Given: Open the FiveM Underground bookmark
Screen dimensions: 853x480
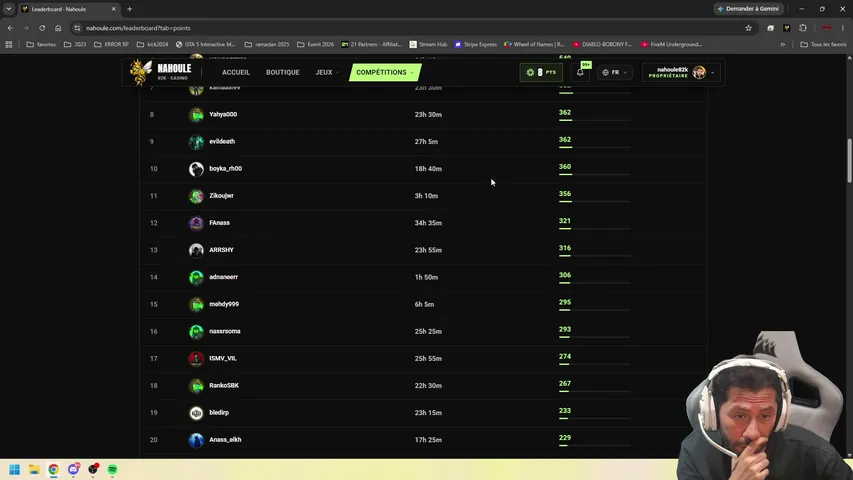Looking at the screenshot, I should 672,44.
